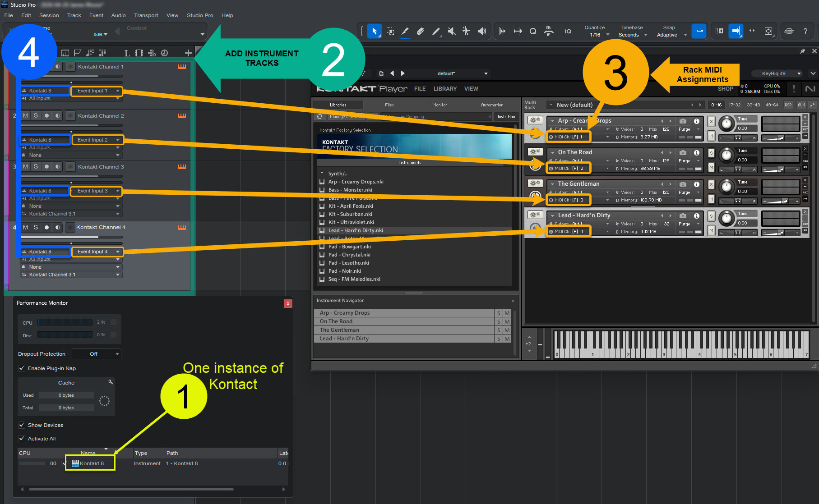Image resolution: width=819 pixels, height=504 pixels.
Task: Open cache settings wrench in Performance Monitor
Action: coord(111,382)
